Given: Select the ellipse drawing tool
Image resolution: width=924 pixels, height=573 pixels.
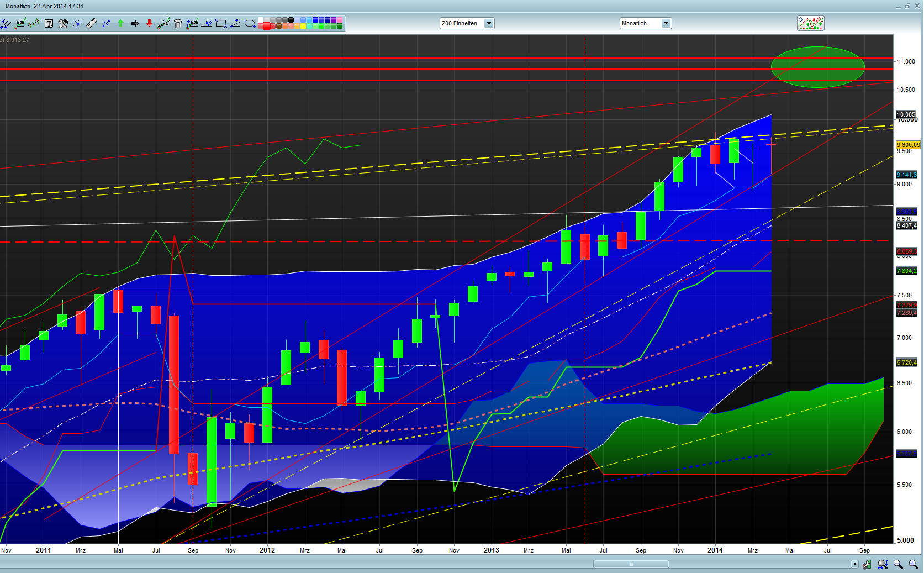Looking at the screenshot, I should (250, 23).
